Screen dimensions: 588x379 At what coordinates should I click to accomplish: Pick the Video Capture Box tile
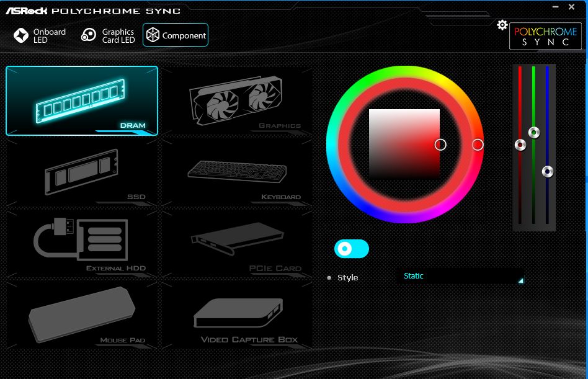click(237, 314)
